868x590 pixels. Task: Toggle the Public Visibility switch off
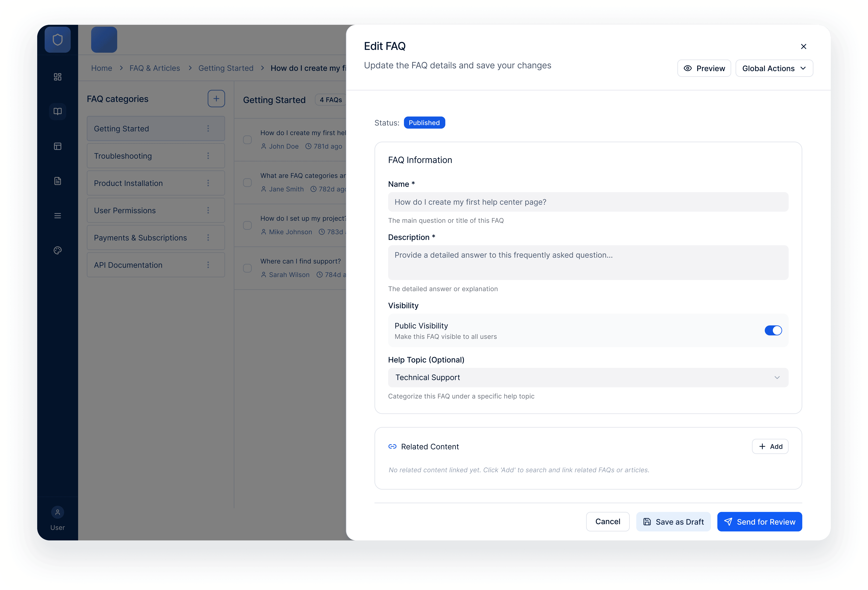point(773,330)
